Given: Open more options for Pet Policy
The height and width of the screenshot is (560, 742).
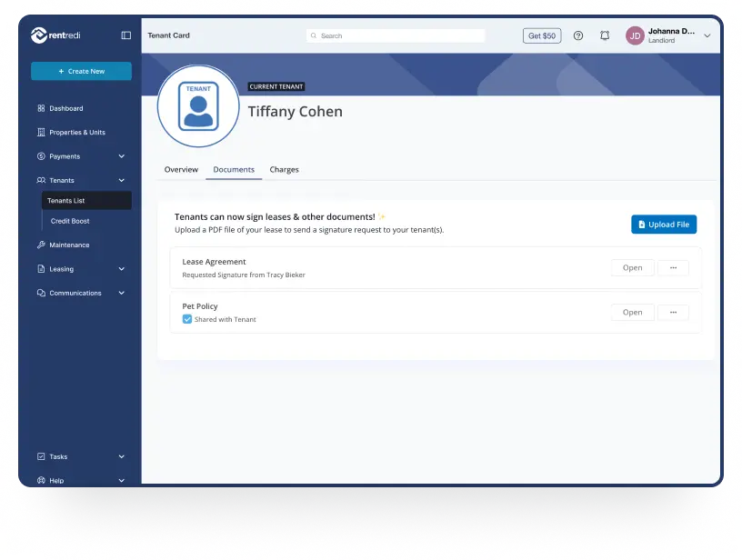Looking at the screenshot, I should [x=673, y=313].
